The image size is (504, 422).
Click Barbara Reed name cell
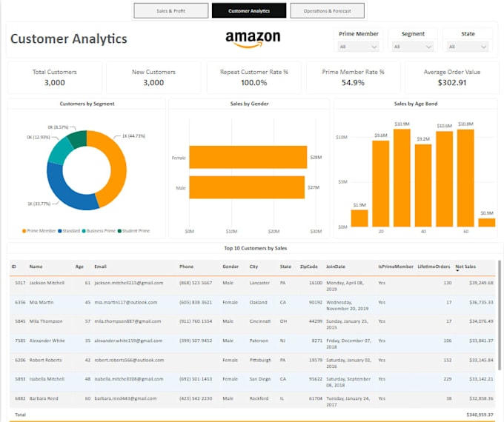click(44, 398)
